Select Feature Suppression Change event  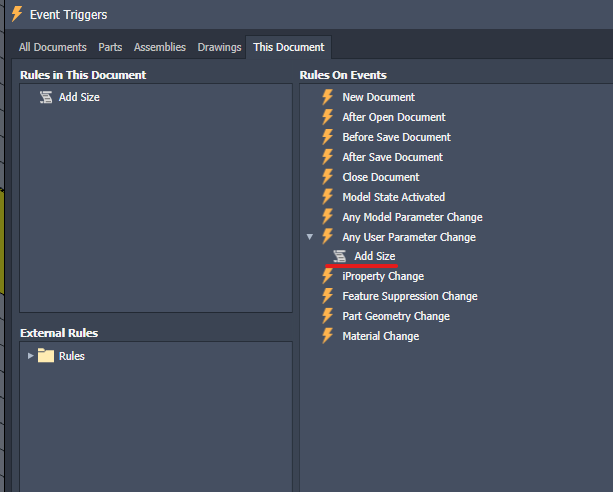tap(409, 296)
